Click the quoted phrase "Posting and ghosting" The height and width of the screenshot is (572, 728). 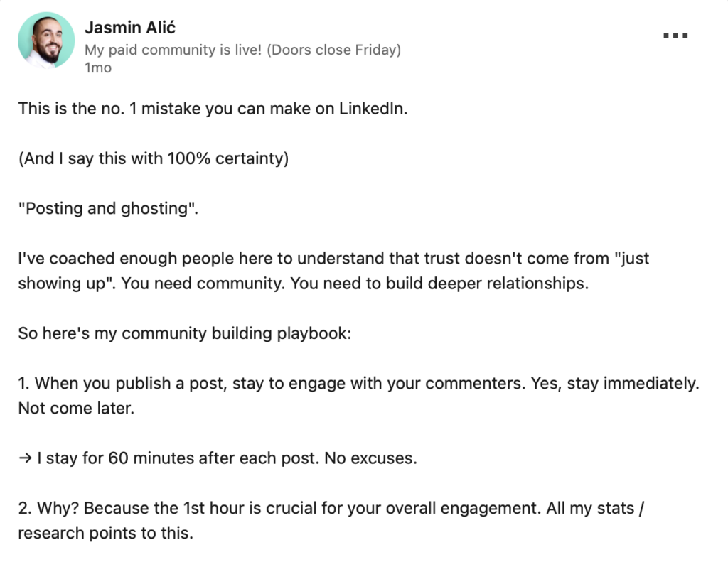[x=108, y=209]
